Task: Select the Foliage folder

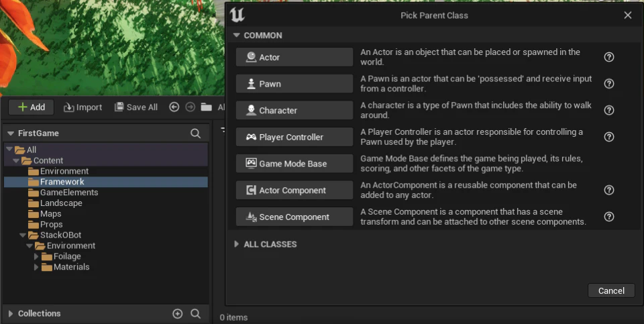Action: click(x=61, y=257)
